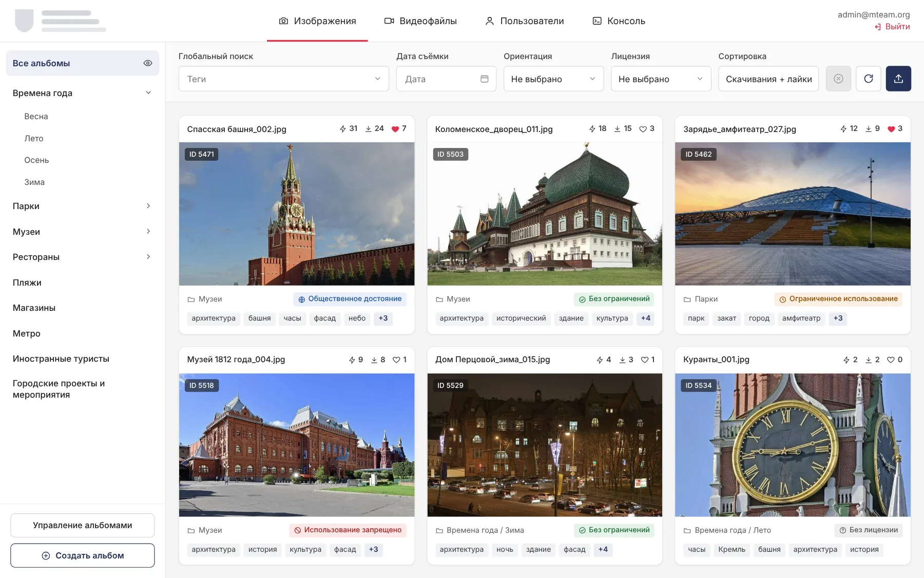This screenshot has width=924, height=578.
Task: Click the Создать альбом button
Action: [x=83, y=555]
